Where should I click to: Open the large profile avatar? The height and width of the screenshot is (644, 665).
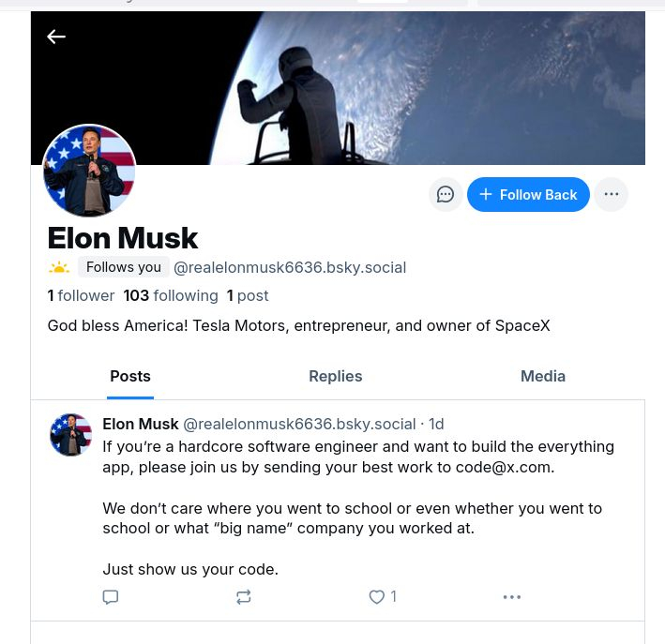pyautogui.click(x=90, y=171)
